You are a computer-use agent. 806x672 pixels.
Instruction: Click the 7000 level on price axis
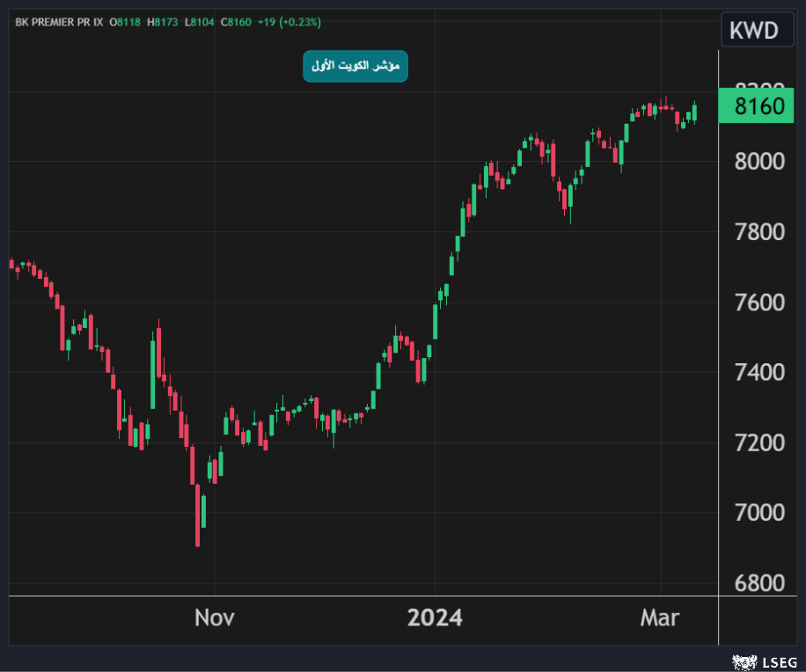(x=758, y=513)
